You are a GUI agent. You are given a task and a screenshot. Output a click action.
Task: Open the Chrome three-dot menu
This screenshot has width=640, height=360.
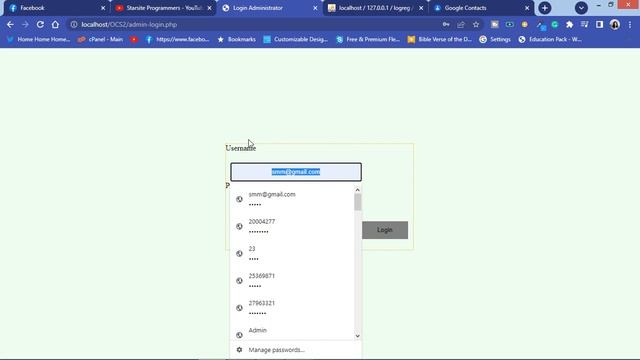(x=630, y=24)
